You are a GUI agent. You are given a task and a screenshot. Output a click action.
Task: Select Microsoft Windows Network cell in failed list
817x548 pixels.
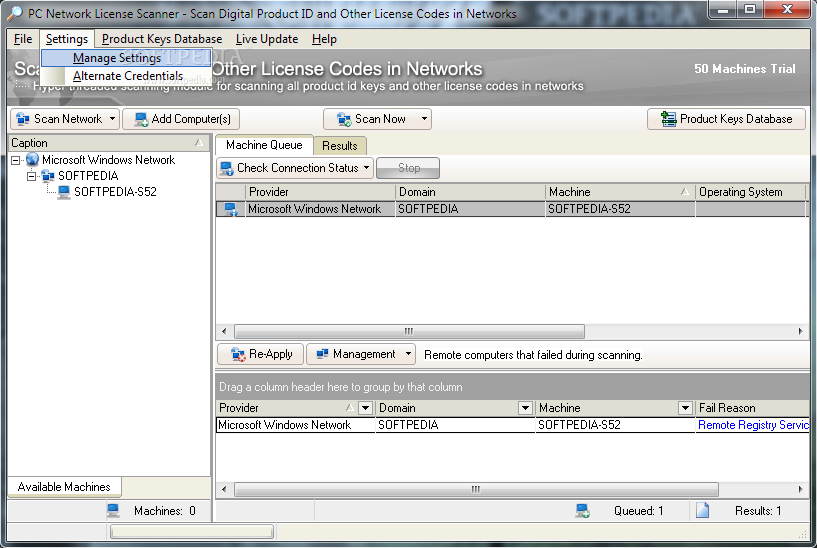coord(296,425)
